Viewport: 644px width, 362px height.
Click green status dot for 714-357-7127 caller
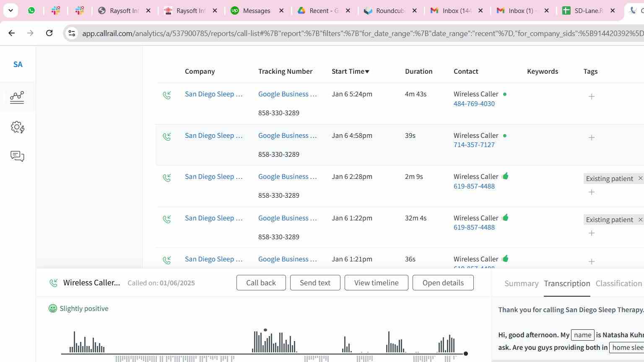505,136
